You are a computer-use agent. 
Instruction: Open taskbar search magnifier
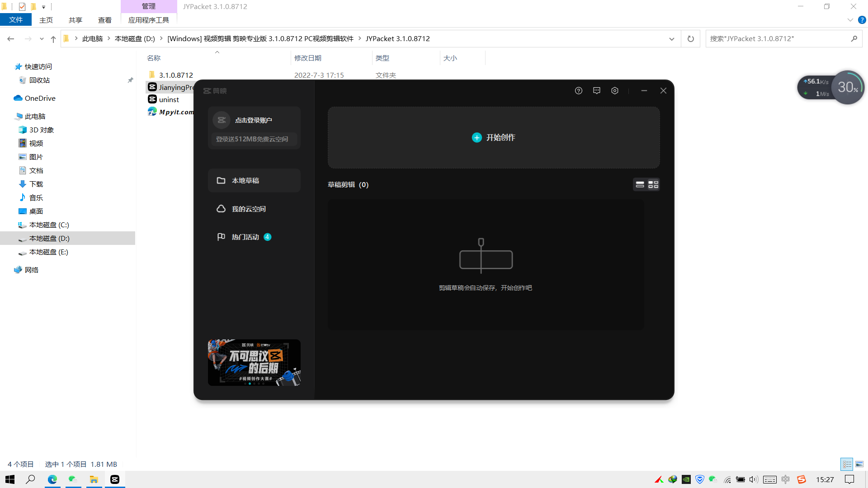[30, 479]
